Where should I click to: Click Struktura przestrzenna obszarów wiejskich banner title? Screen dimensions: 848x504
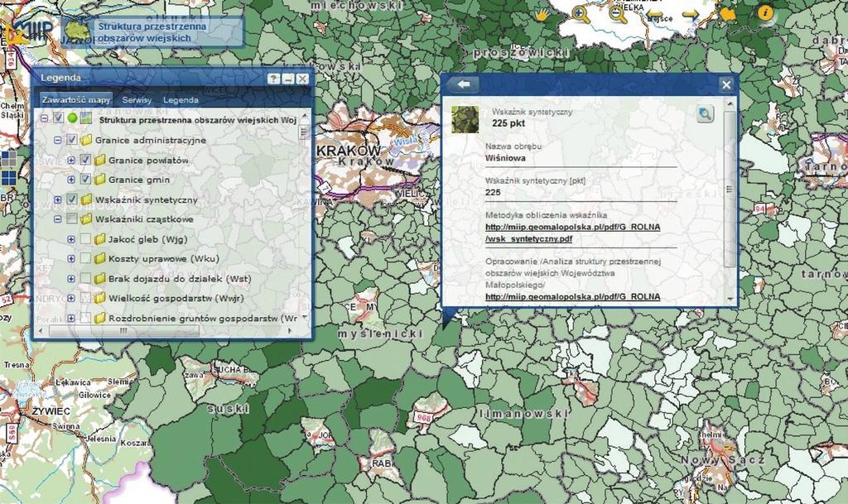(x=152, y=32)
